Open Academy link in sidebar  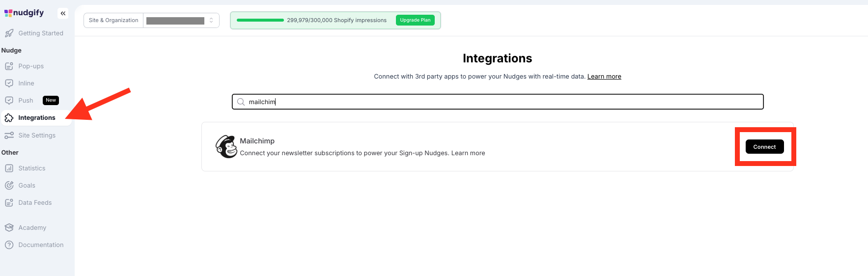point(32,228)
